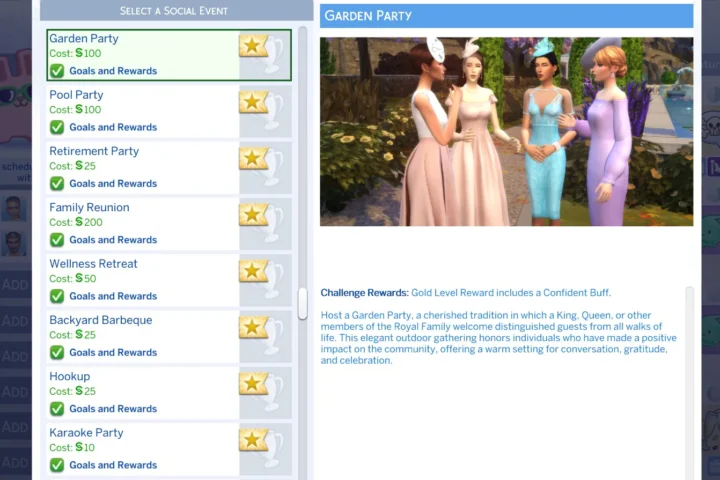Click the Cost $200 text for Family Reunion
720x480 pixels.
[x=76, y=222]
